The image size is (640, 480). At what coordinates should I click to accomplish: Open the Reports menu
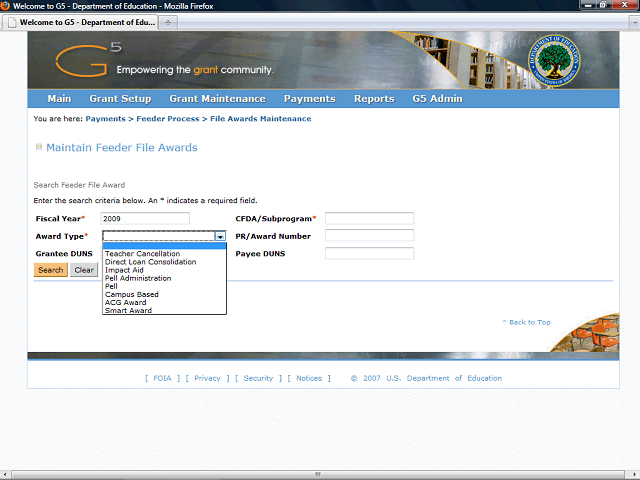tap(374, 99)
